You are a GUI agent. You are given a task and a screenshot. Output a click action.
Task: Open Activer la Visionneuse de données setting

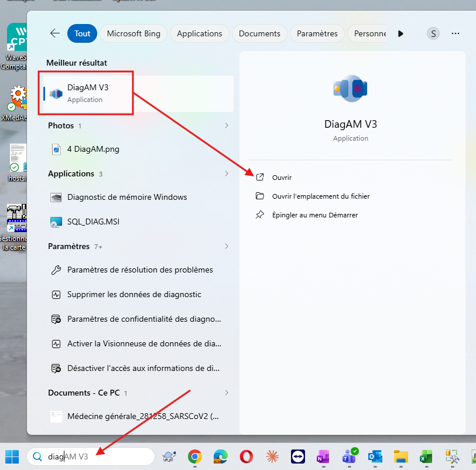[138, 343]
